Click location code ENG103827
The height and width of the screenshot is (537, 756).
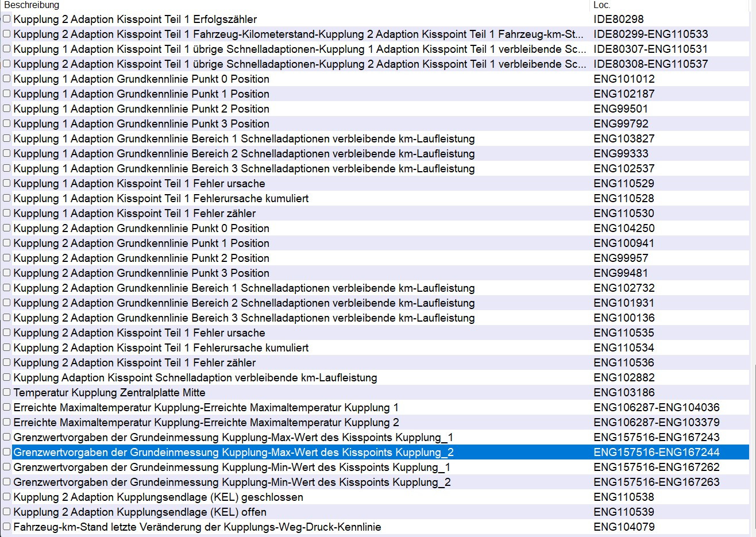tap(624, 138)
